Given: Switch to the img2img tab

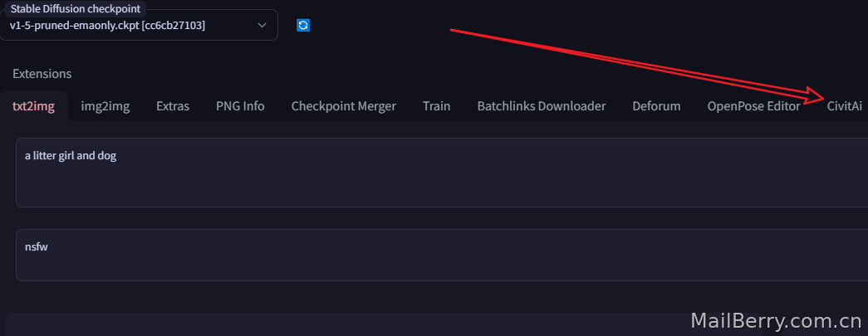Looking at the screenshot, I should pos(105,106).
